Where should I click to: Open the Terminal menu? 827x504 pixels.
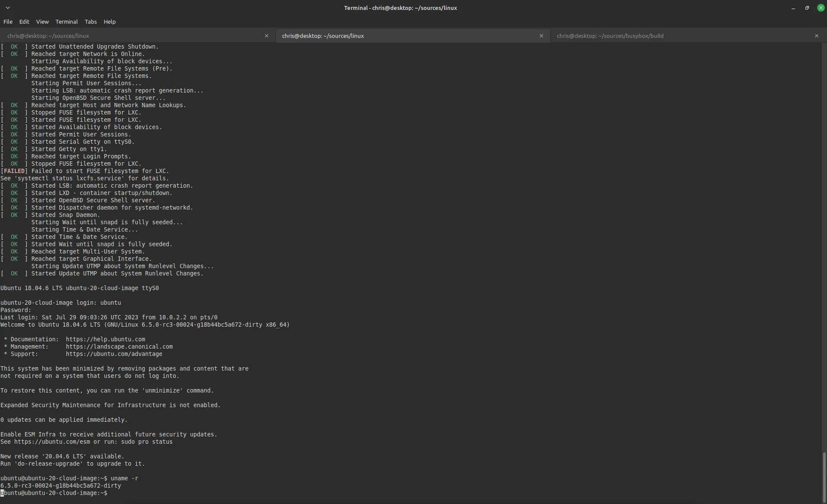[66, 22]
